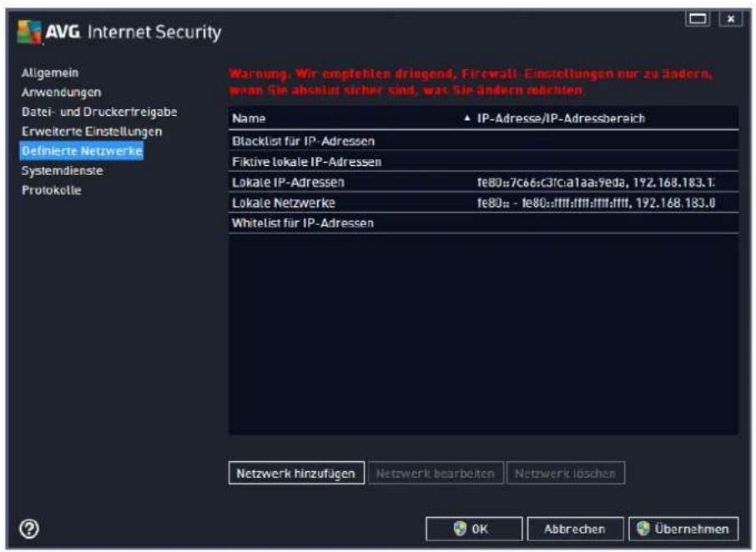Click Netzwerk hinzufügen button

tap(296, 473)
